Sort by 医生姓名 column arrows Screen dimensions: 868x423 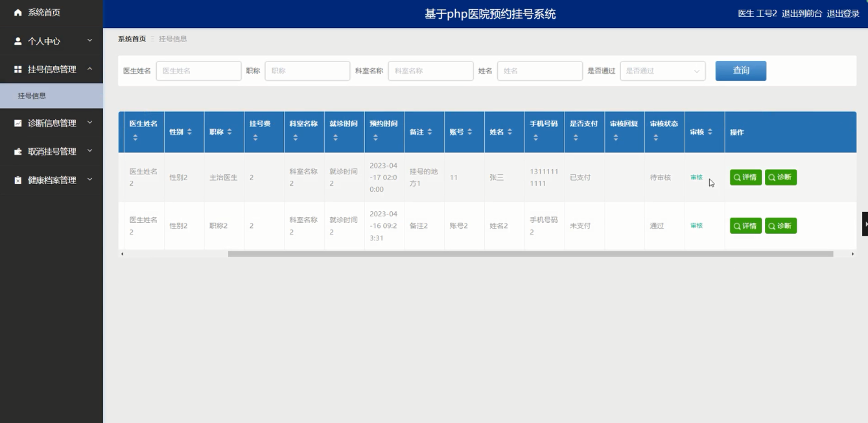point(135,137)
